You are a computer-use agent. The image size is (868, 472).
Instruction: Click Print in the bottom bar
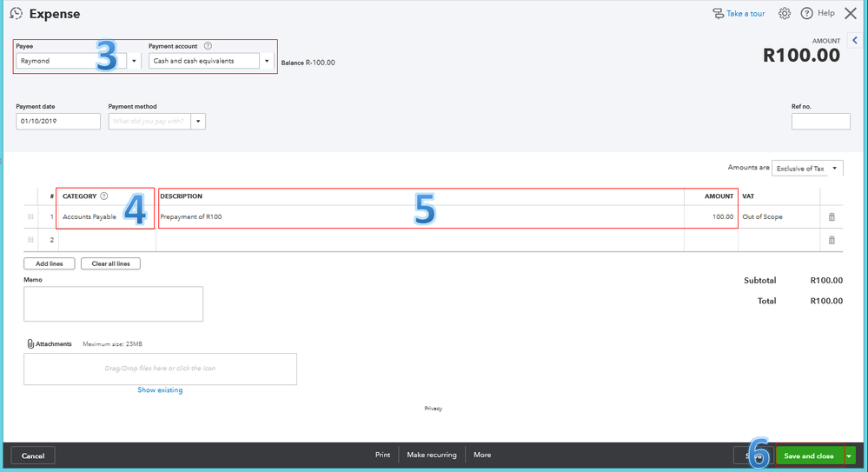[x=382, y=455]
